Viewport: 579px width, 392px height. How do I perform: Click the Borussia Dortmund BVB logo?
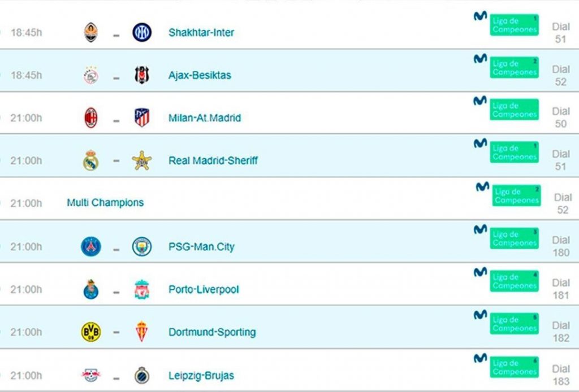tap(91, 332)
